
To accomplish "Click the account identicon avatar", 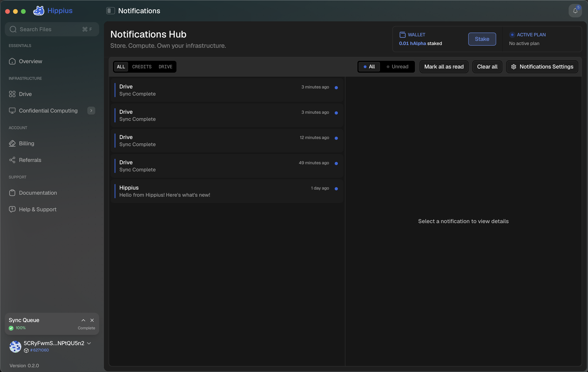I will click(15, 347).
